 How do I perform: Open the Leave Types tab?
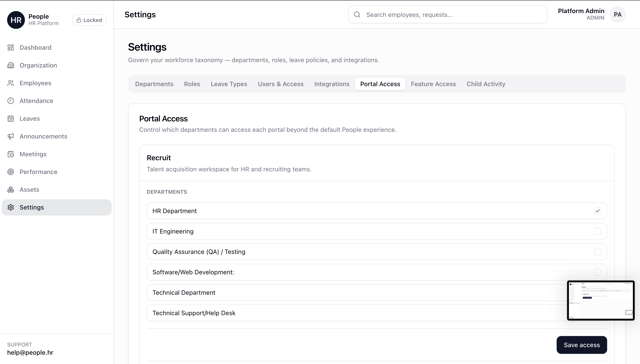(x=229, y=84)
